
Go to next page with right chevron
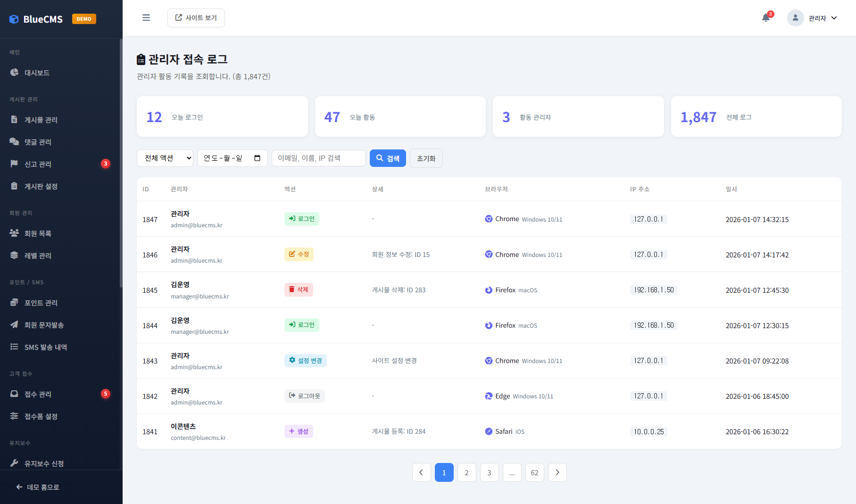point(557,472)
